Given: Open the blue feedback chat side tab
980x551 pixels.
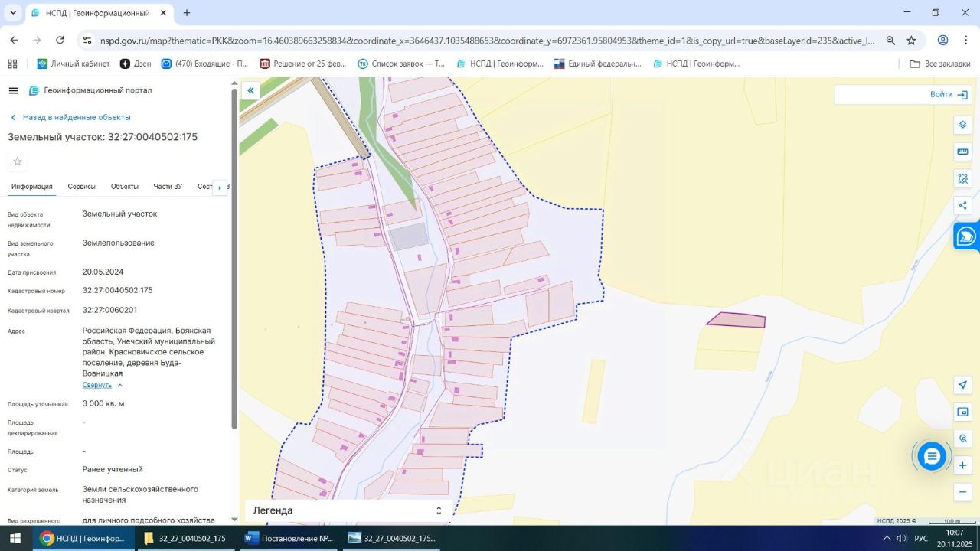Looking at the screenshot, I should [x=966, y=236].
